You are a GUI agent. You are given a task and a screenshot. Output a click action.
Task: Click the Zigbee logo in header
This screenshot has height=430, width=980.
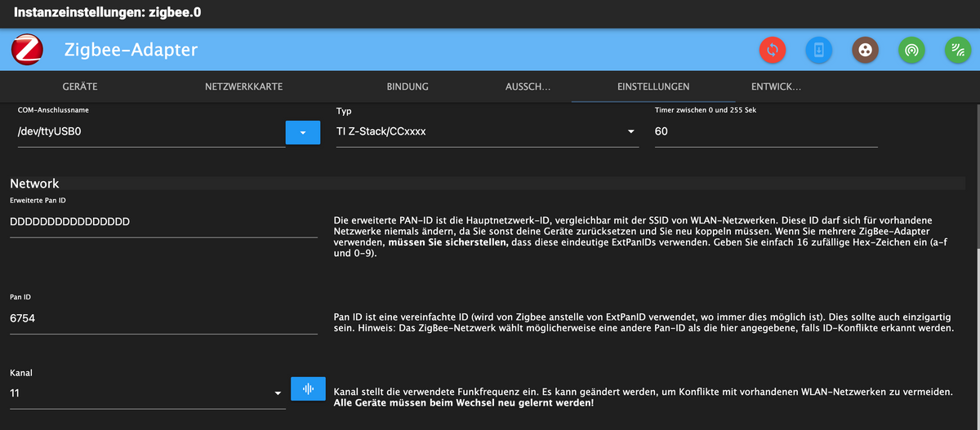(28, 51)
